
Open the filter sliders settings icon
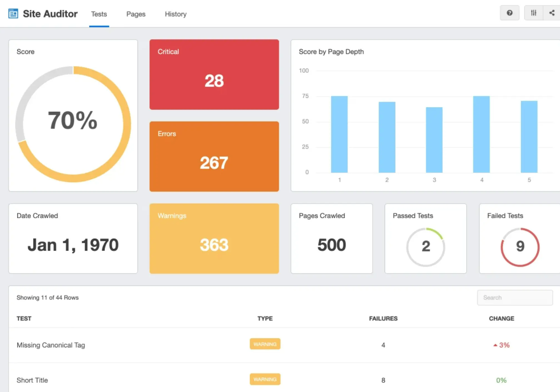point(534,13)
